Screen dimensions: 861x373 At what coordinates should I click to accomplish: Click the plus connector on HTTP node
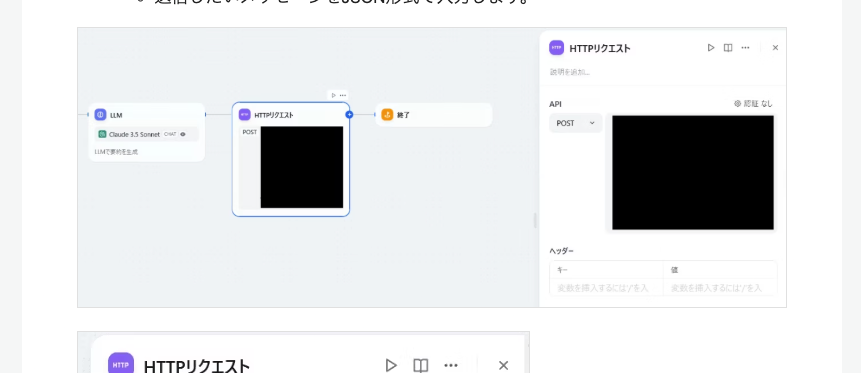[349, 115]
